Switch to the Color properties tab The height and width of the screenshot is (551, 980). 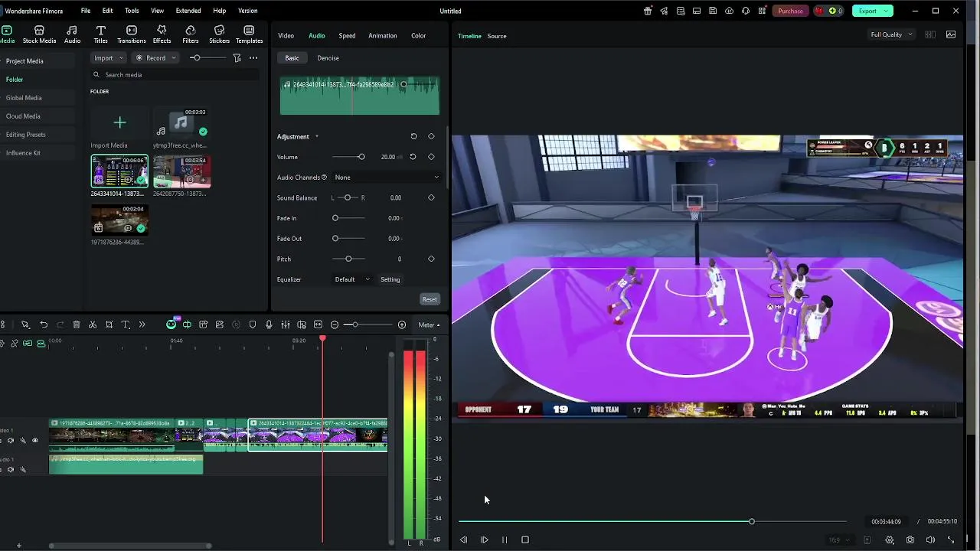tap(418, 35)
